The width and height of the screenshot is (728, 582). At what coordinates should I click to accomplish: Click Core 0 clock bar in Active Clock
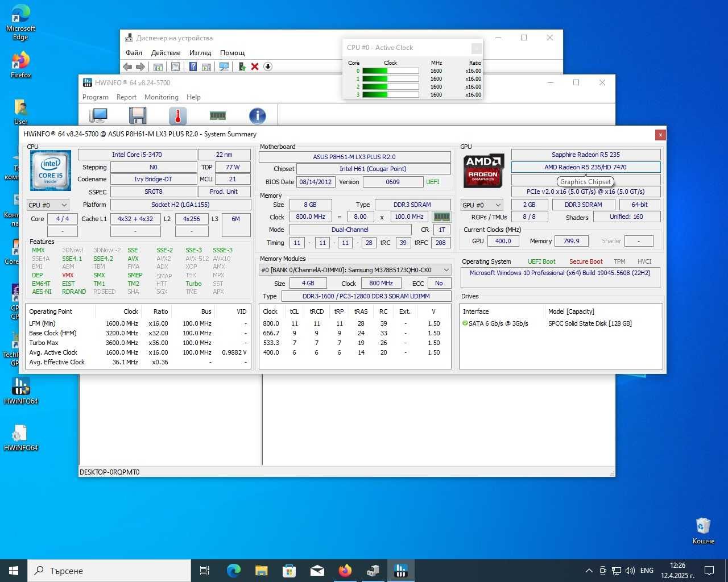[390, 71]
